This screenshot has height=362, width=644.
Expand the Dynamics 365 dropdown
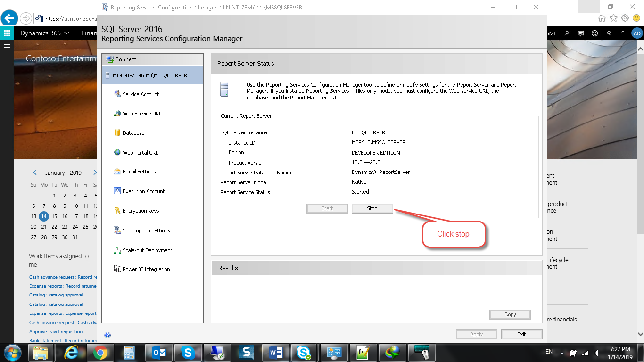(x=45, y=33)
